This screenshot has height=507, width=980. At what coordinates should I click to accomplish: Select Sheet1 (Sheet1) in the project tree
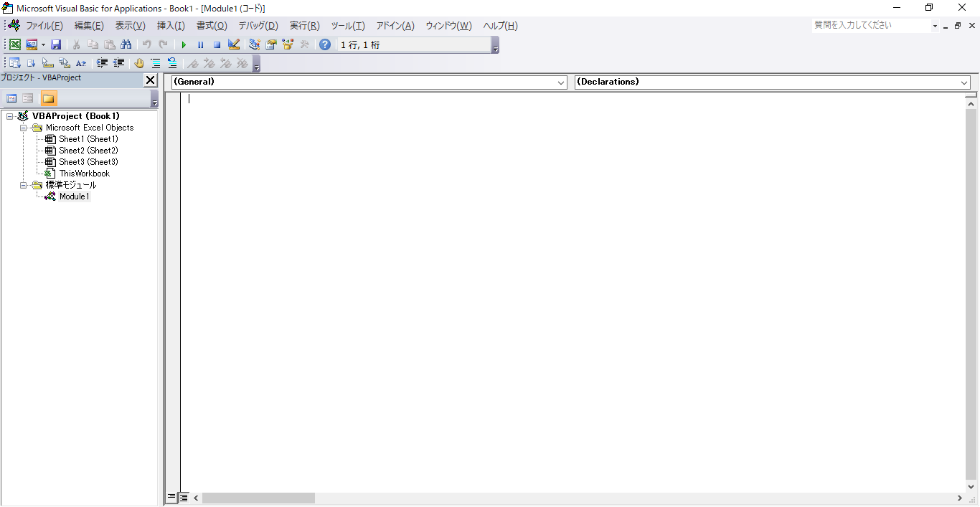pos(88,139)
